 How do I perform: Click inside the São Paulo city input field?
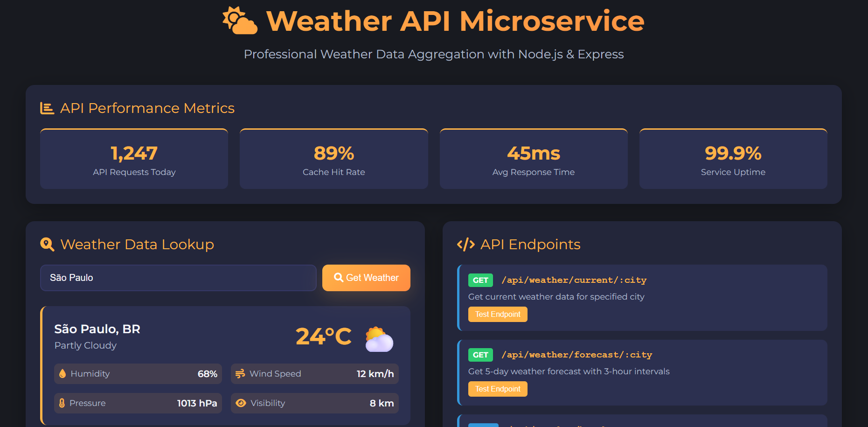click(177, 278)
